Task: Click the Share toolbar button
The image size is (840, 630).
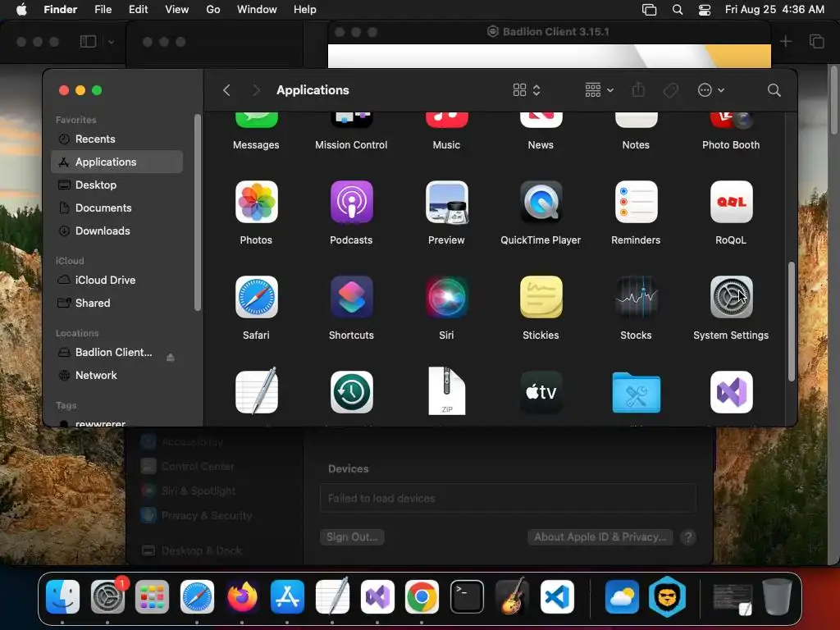Action: pyautogui.click(x=638, y=89)
